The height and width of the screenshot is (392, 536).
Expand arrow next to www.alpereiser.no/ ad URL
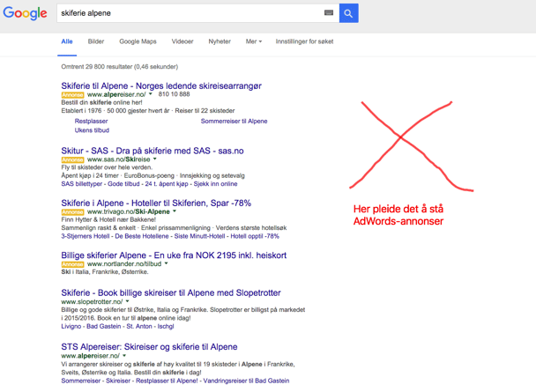click(x=151, y=94)
